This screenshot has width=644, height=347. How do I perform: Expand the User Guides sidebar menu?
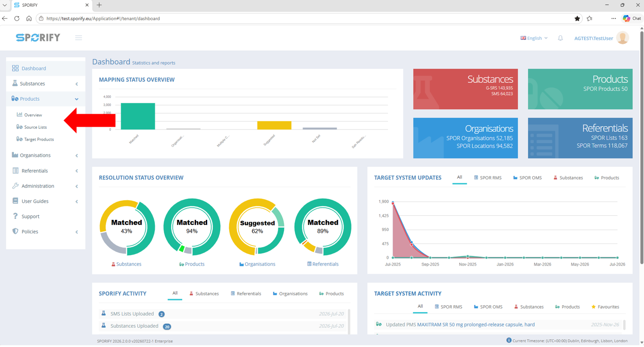coord(46,201)
